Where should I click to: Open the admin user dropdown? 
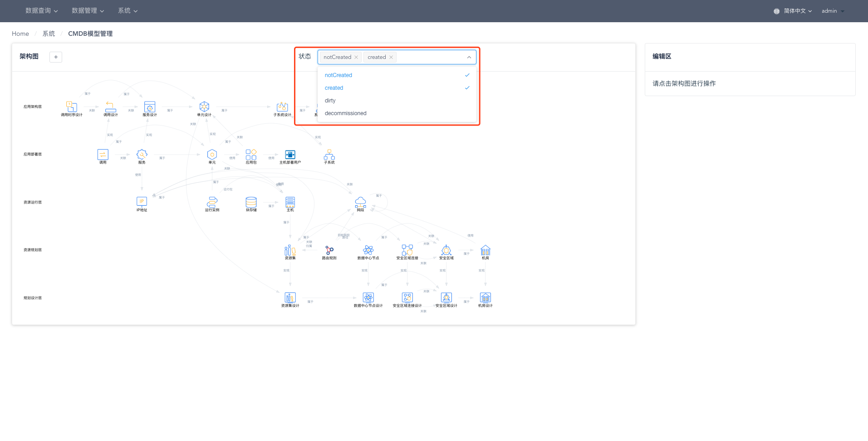833,11
